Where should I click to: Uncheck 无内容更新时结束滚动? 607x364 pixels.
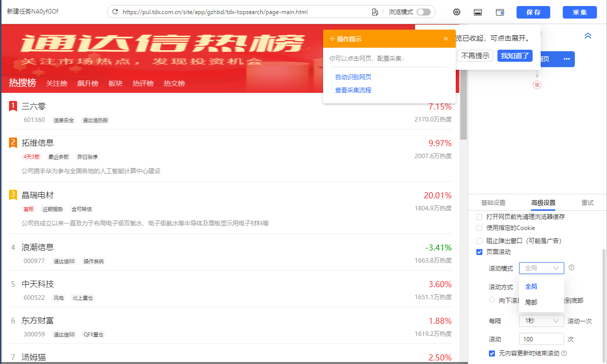pyautogui.click(x=492, y=353)
